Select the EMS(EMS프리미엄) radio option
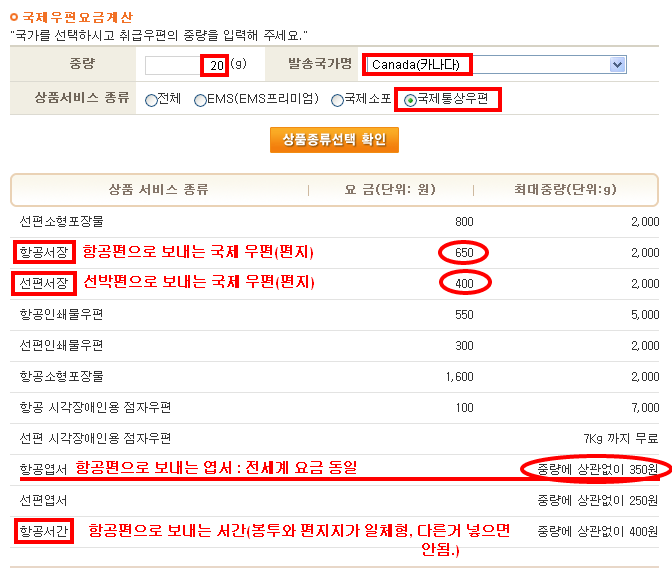Viewport: 672px width, 573px height. tap(200, 100)
